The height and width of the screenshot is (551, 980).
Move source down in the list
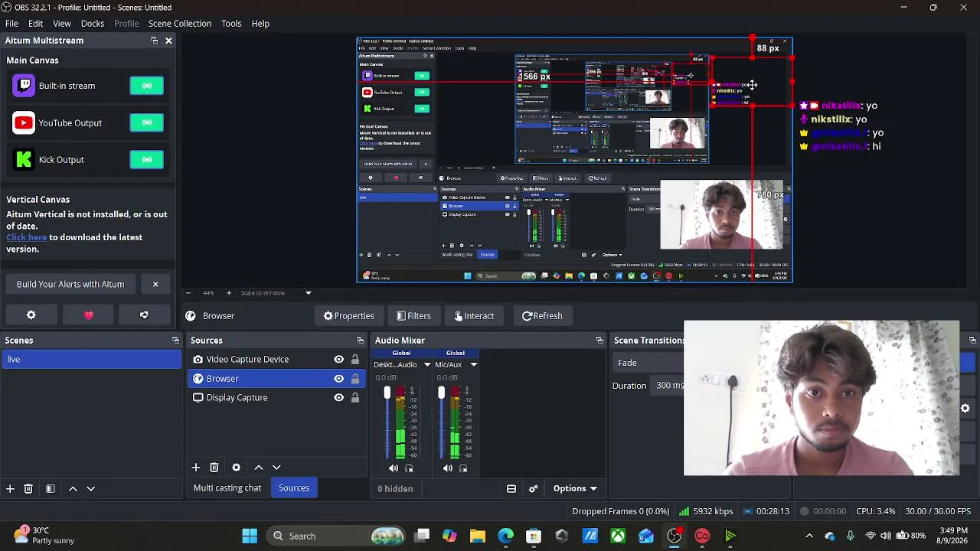pos(276,467)
